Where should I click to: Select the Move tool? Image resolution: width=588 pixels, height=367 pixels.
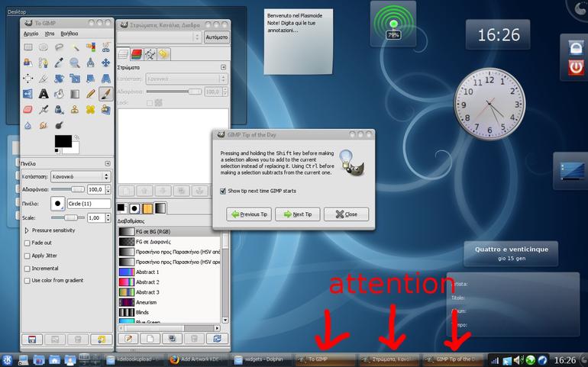coord(105,63)
